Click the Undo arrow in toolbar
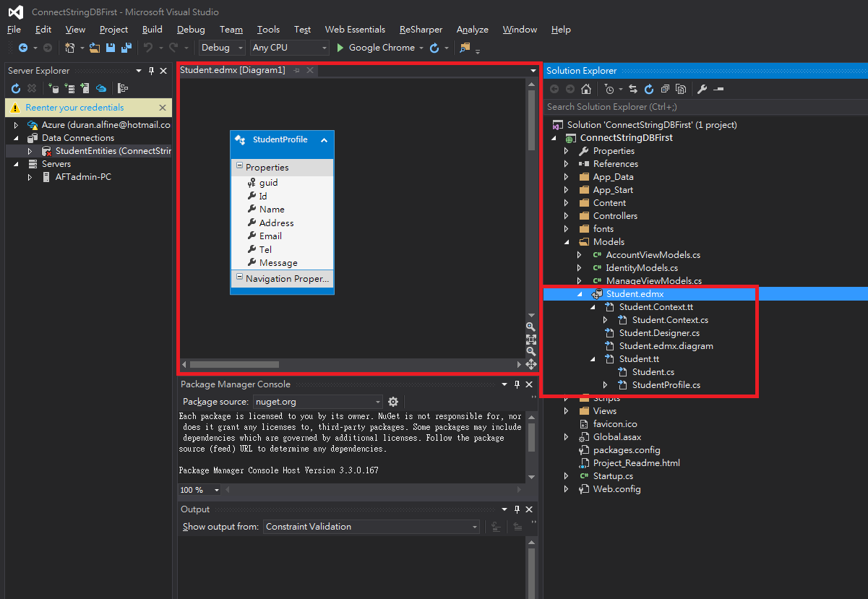Image resolution: width=868 pixels, height=599 pixels. (x=147, y=48)
